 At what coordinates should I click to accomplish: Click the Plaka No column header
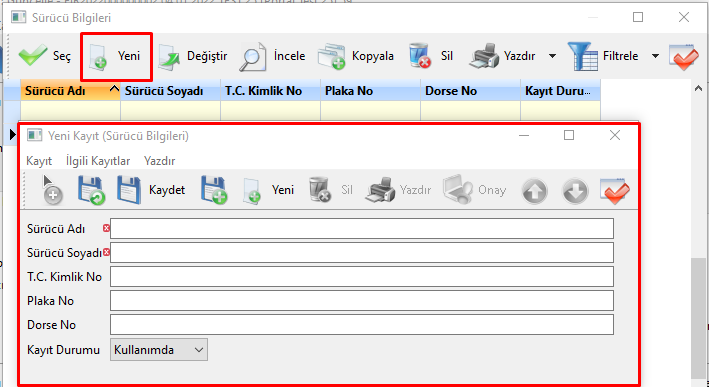(370, 91)
